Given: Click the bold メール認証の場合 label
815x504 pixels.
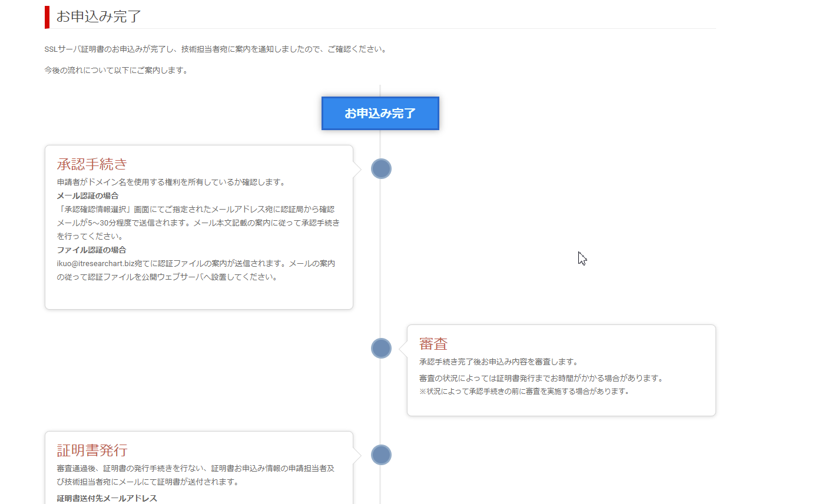Looking at the screenshot, I should point(88,196).
